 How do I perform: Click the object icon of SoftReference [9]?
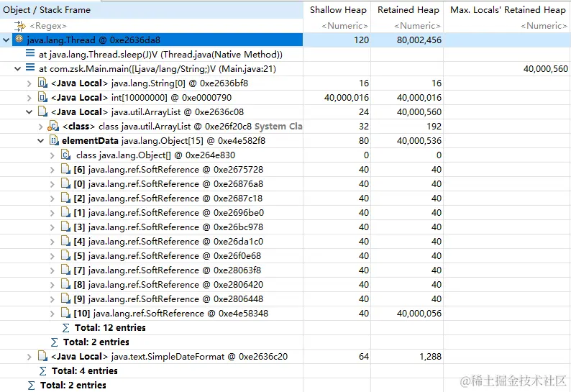coord(65,298)
